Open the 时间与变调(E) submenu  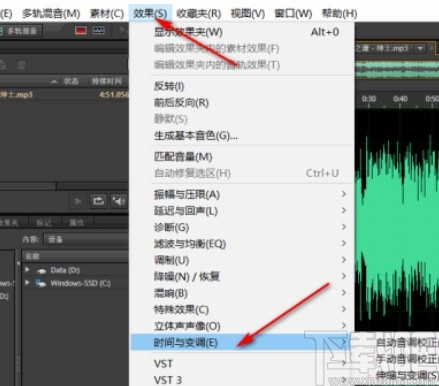coord(242,342)
